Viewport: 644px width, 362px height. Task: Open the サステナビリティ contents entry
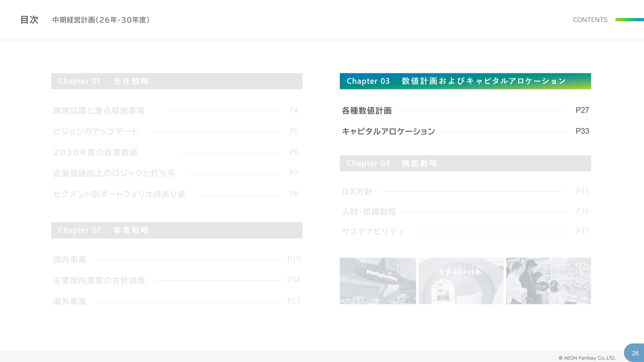(373, 231)
